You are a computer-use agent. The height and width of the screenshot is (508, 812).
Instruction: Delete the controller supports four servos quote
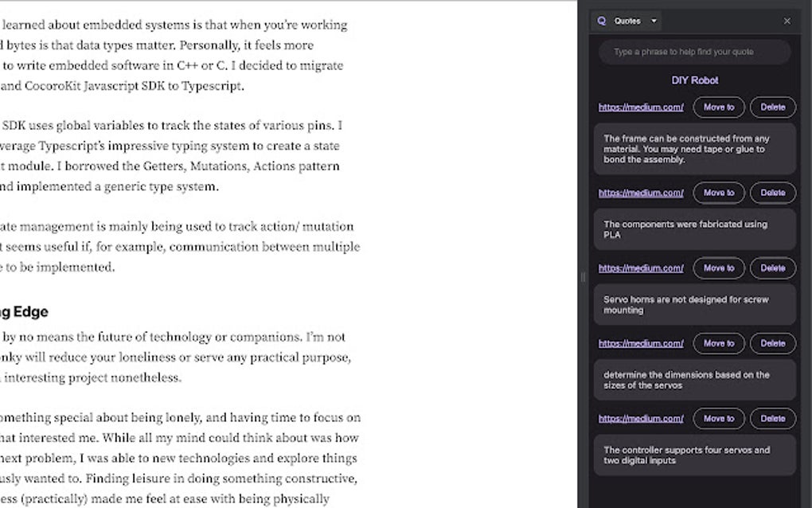(772, 418)
